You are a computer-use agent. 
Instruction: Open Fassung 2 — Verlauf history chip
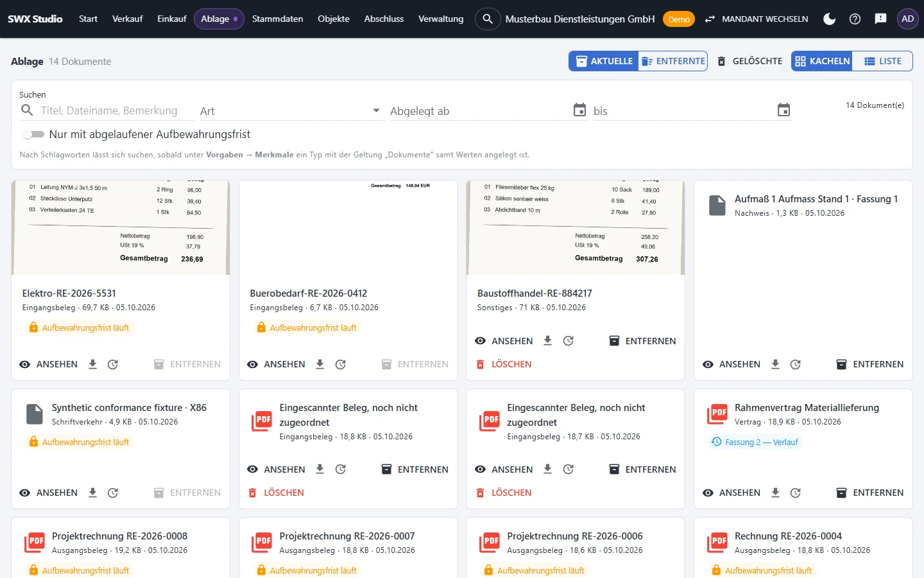click(755, 442)
